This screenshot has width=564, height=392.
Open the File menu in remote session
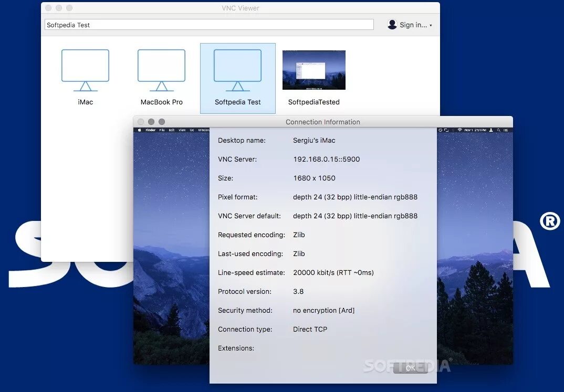click(162, 130)
